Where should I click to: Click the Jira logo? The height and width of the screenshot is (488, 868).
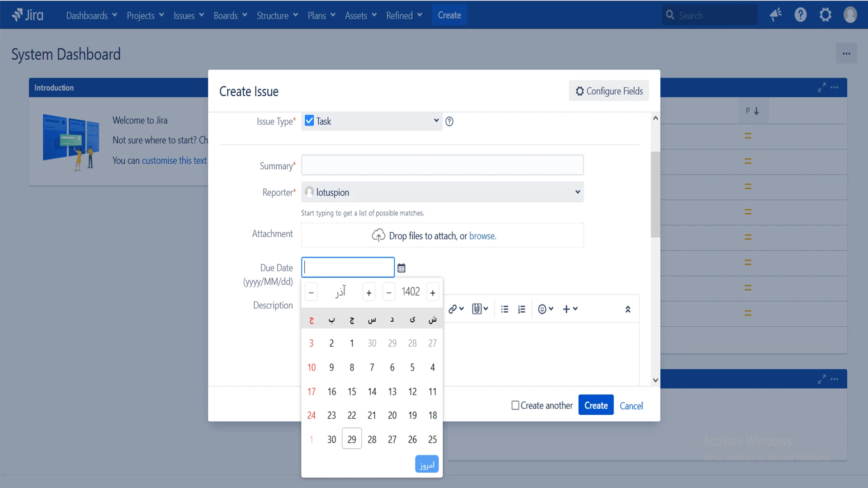click(x=28, y=15)
